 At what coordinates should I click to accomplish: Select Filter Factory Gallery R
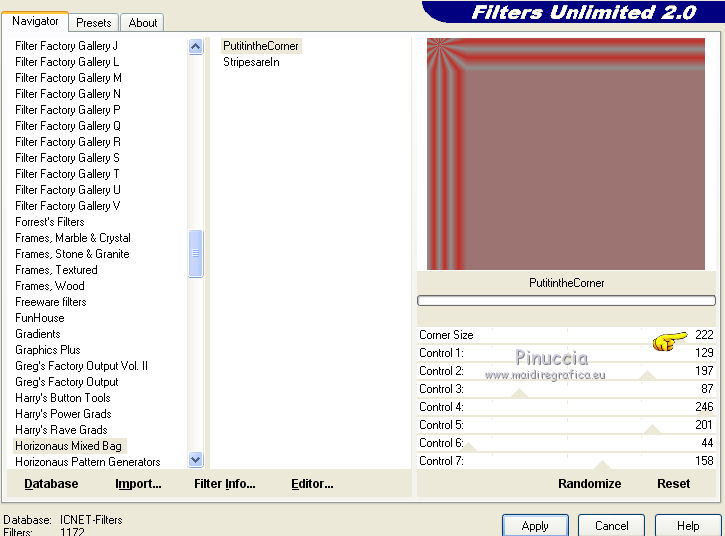click(68, 142)
